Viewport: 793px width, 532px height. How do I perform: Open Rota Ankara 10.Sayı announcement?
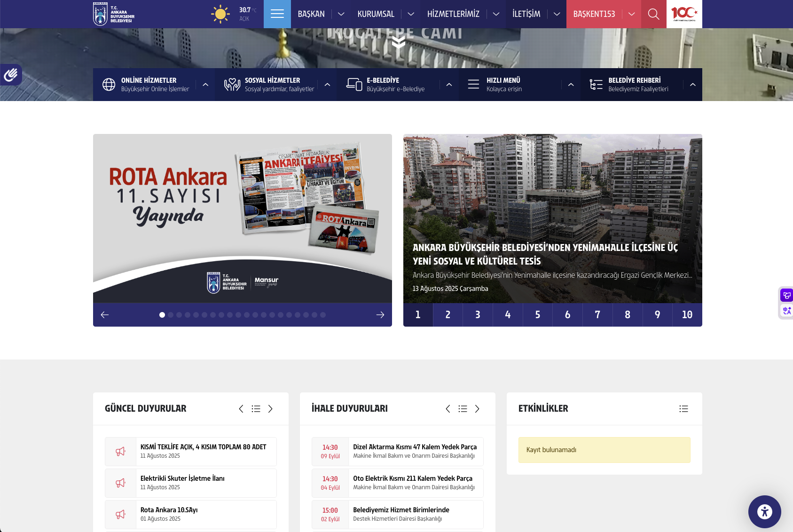169,510
